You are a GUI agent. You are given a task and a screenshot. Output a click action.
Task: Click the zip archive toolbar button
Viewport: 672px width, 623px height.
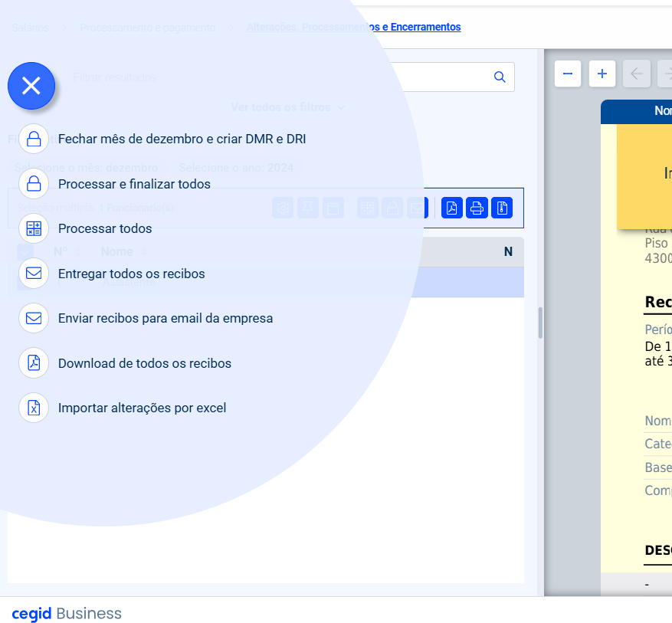(x=502, y=208)
